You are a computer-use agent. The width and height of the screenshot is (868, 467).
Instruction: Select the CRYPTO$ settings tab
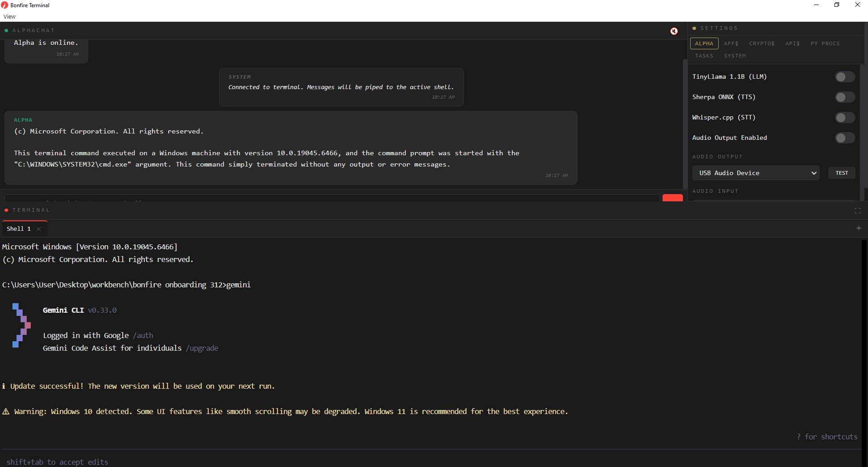click(x=762, y=43)
